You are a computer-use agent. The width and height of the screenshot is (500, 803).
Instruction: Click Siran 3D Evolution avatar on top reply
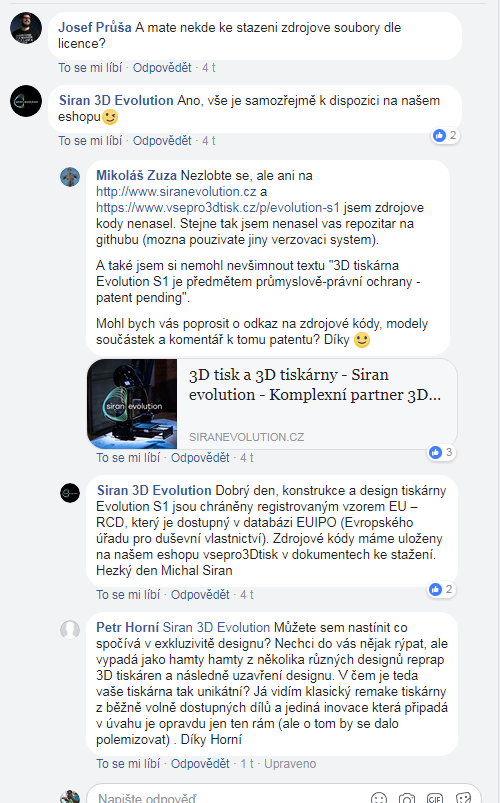coord(26,101)
